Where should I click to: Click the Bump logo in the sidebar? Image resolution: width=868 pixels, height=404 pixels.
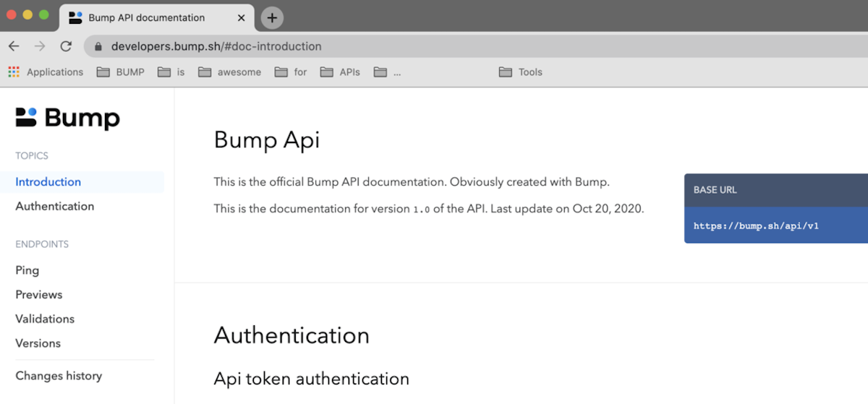(67, 118)
